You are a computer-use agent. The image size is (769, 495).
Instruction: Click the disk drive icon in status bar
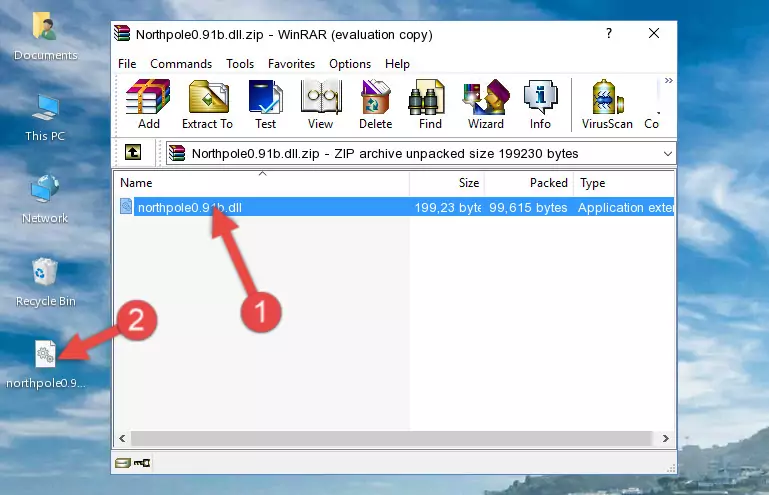click(123, 462)
